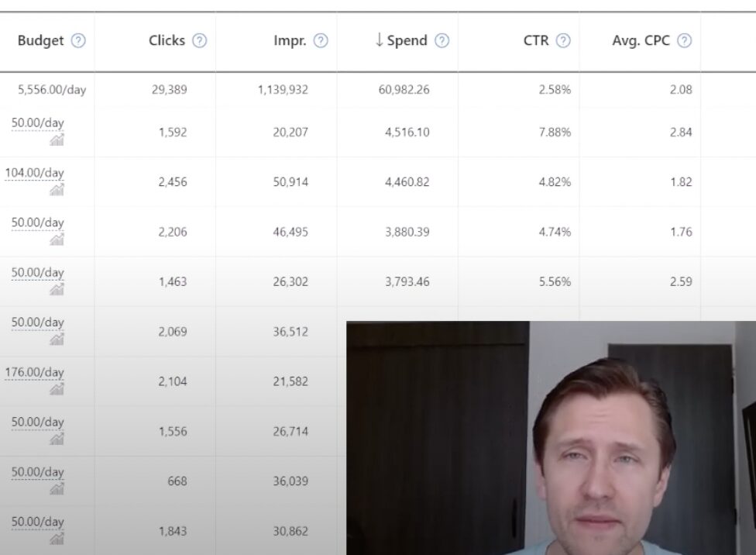Viewport: 756px width, 555px height.
Task: Click the presenter webcam video overlay
Action: coord(551,438)
